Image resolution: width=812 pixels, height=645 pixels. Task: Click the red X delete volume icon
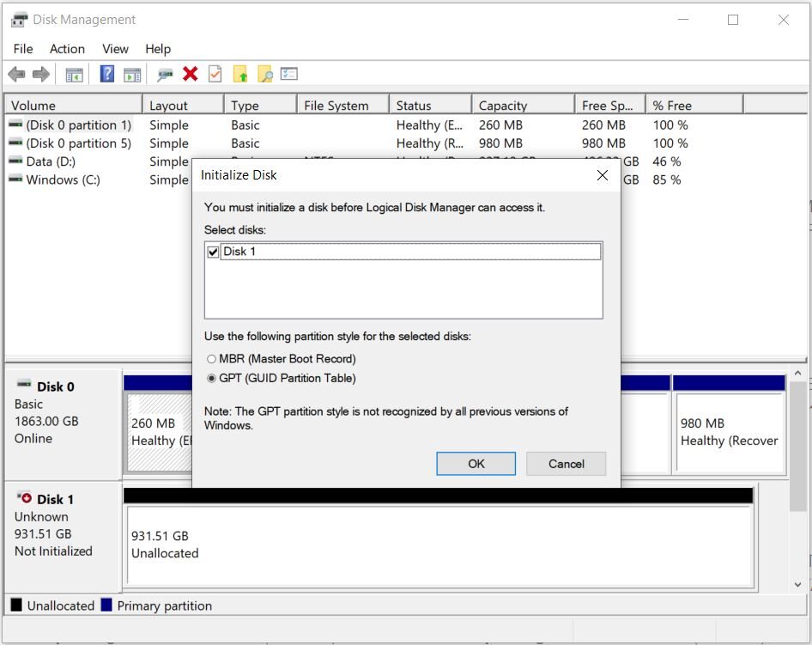189,73
